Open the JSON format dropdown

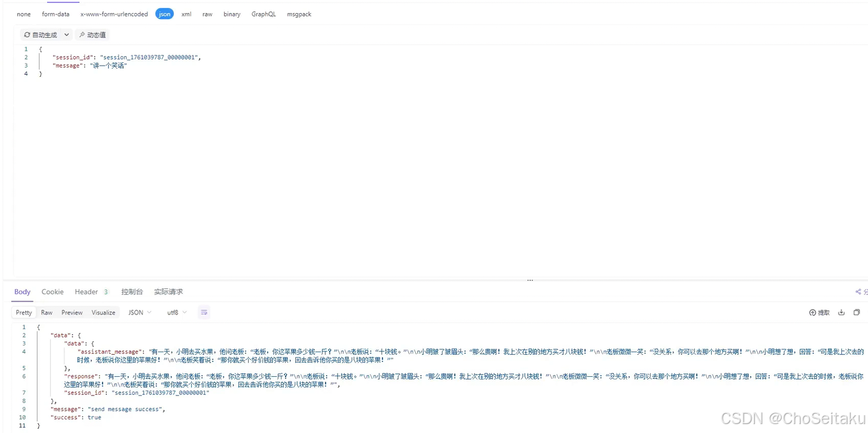pos(140,312)
